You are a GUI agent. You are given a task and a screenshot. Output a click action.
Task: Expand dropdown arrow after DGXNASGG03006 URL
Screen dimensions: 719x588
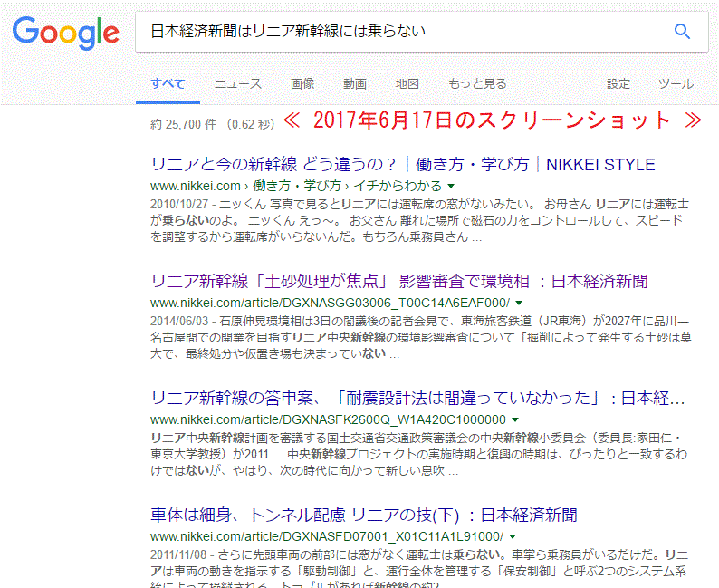[x=519, y=303]
